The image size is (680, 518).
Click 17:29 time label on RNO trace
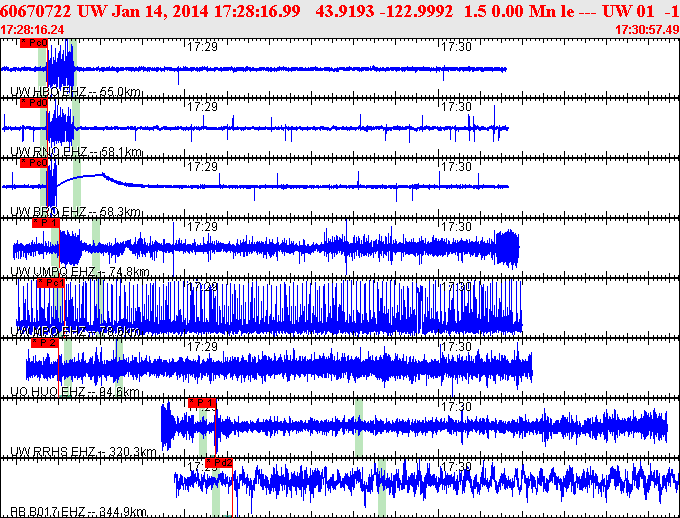(203, 107)
